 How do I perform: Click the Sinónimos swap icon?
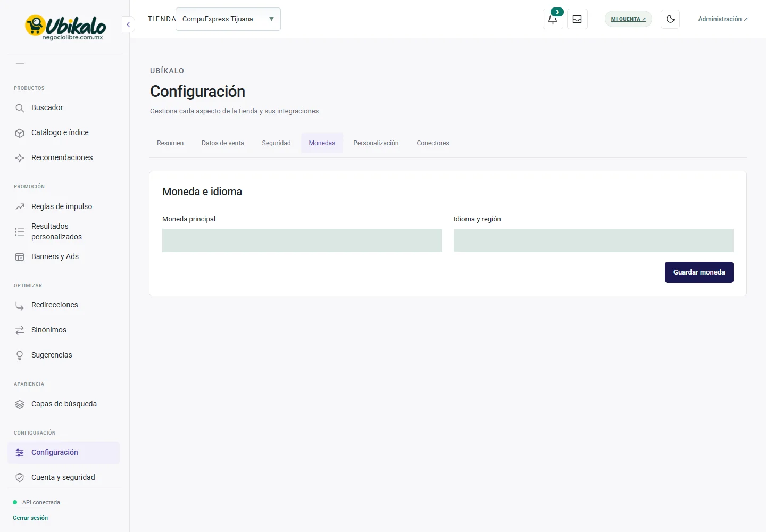[x=20, y=330]
